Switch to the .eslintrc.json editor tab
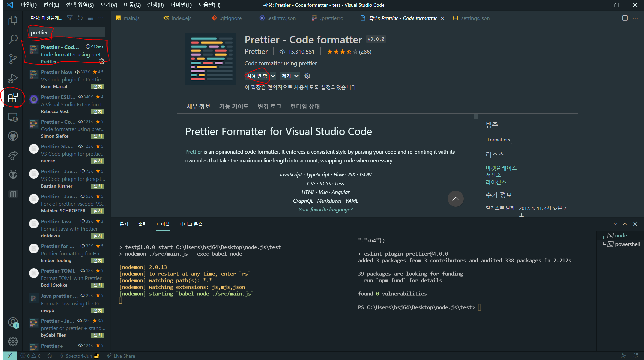 pos(278,18)
